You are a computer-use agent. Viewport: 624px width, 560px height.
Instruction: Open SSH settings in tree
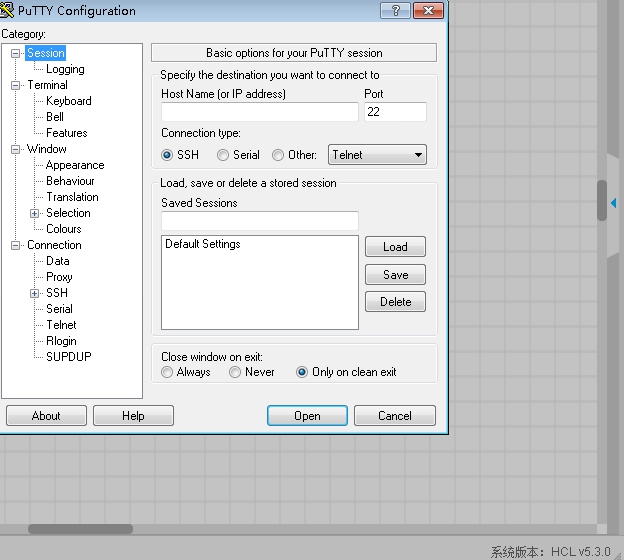click(57, 293)
